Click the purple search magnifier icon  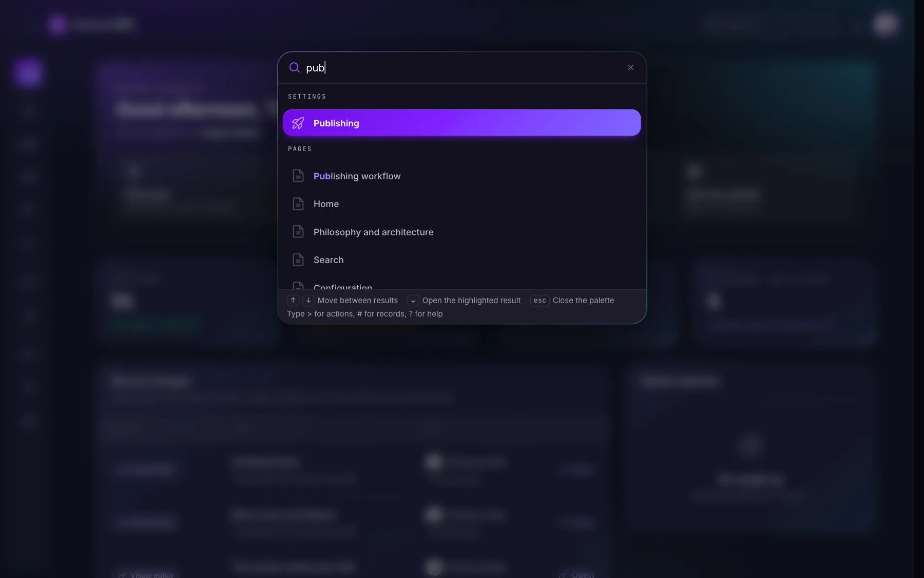294,67
